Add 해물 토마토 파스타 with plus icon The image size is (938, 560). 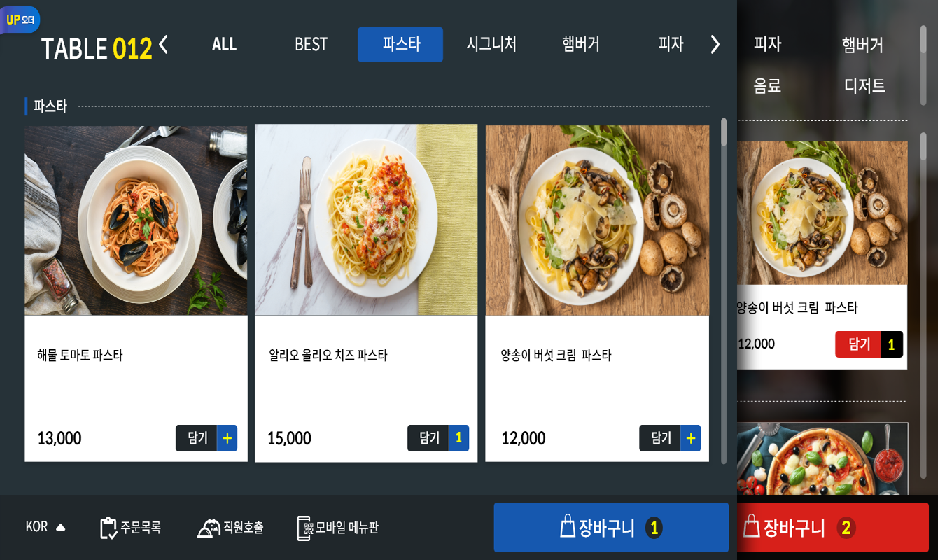point(227,438)
